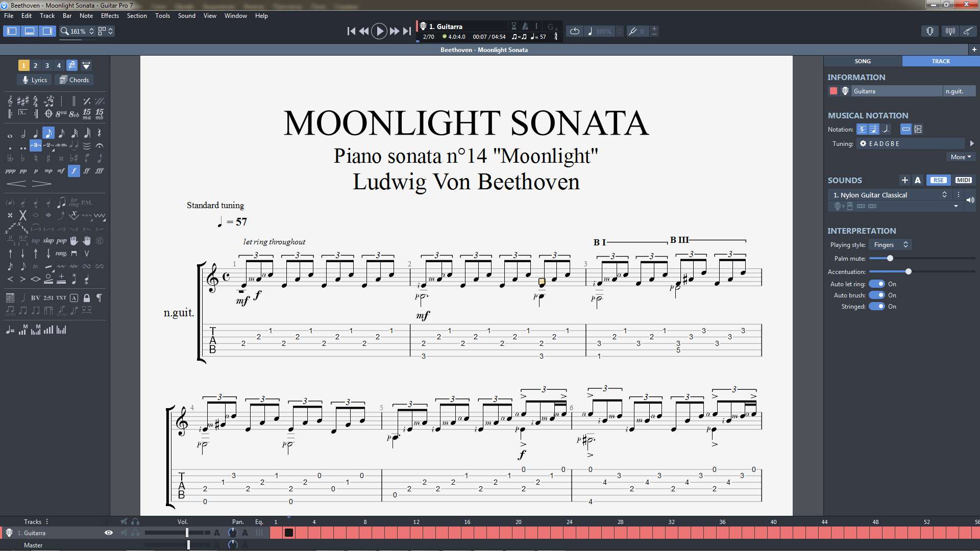Open the Effects menu

pyautogui.click(x=110, y=16)
